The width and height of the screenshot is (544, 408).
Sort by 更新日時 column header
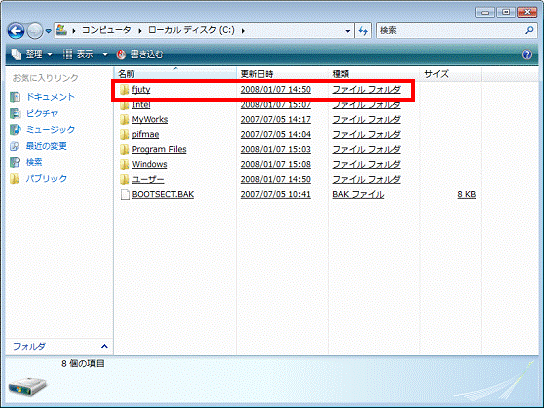pos(282,74)
